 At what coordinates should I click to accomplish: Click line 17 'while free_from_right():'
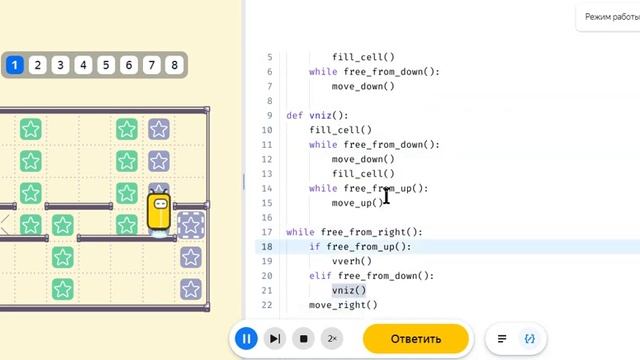pyautogui.click(x=354, y=232)
